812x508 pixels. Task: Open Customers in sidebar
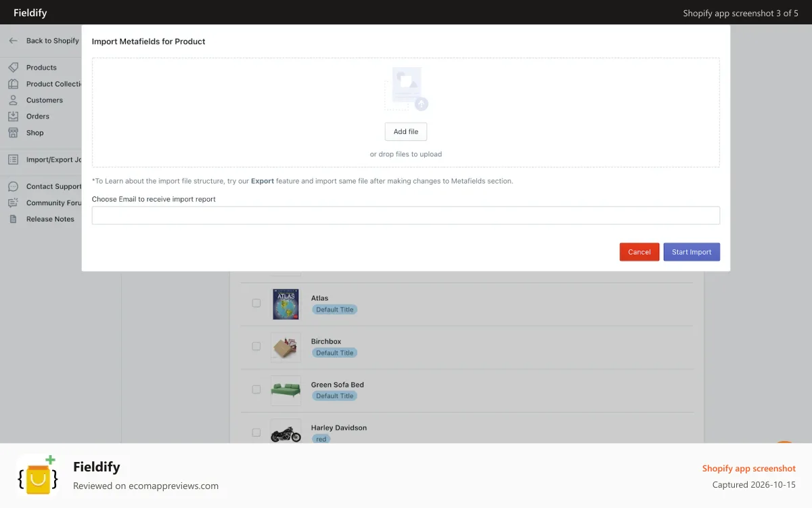(x=45, y=100)
